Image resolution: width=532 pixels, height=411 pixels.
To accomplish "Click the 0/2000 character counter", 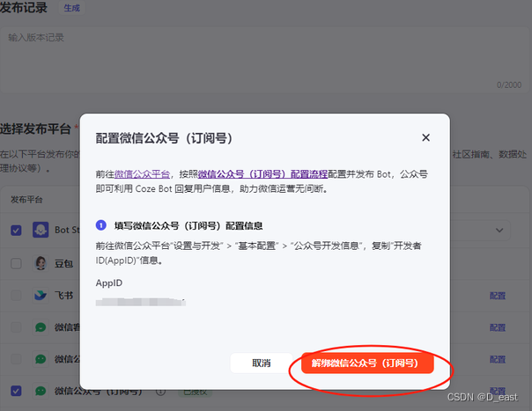I will [x=509, y=84].
